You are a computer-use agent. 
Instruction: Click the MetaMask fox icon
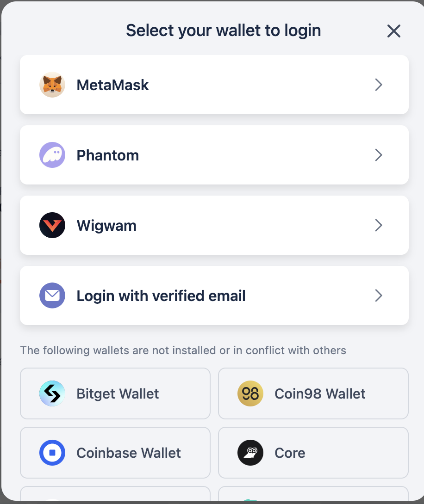pos(52,85)
